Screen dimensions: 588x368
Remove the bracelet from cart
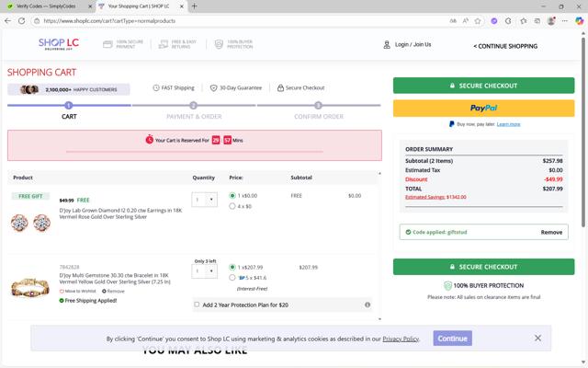[x=113, y=291]
